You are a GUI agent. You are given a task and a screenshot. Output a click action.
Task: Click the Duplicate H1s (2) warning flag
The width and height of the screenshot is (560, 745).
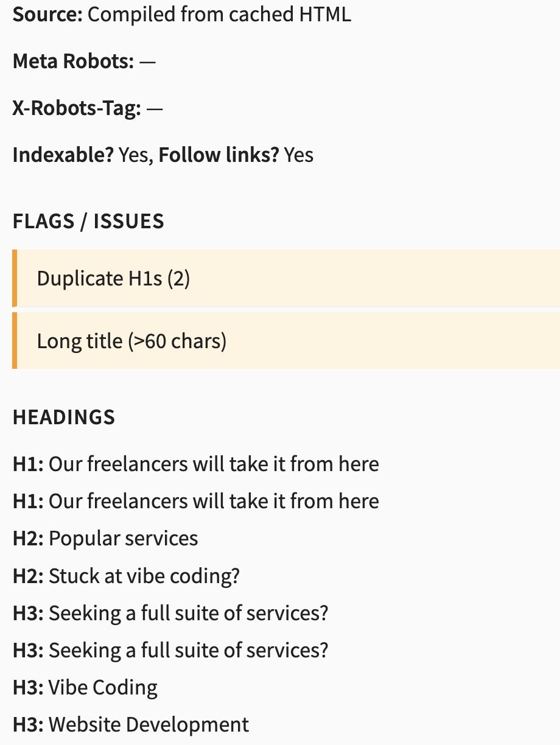coord(114,279)
